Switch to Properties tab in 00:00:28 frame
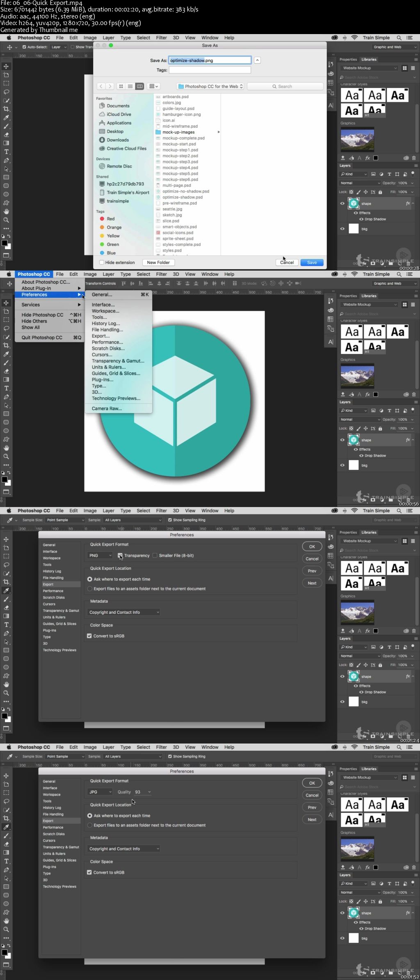Viewport: 420px width, 980px height. pos(348,60)
